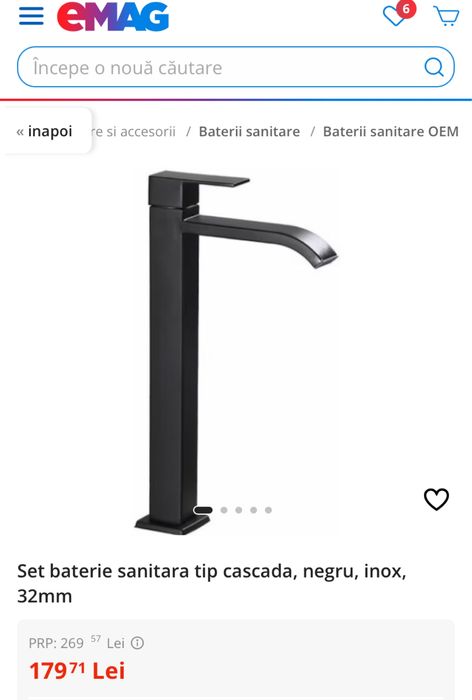
Task: Go to the fourth image dot
Action: coord(253,510)
